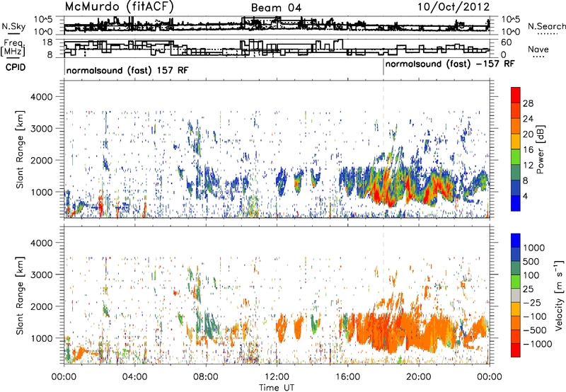Click the '16:00' time axis label
Image resolution: width=566 pixels, height=392 pixels.
(x=347, y=377)
